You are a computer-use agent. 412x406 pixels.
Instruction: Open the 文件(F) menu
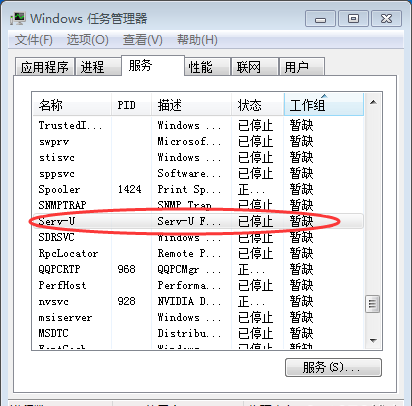34,40
